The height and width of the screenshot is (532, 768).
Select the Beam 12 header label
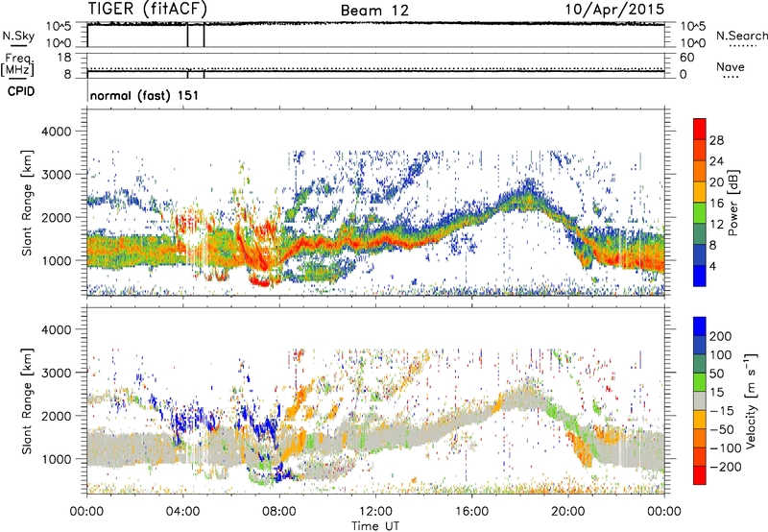click(374, 11)
